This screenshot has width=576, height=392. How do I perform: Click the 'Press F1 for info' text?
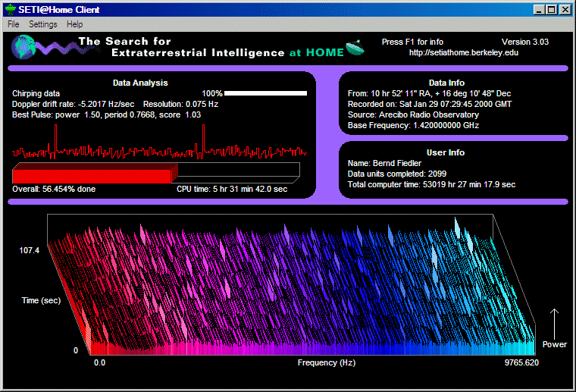pos(412,42)
